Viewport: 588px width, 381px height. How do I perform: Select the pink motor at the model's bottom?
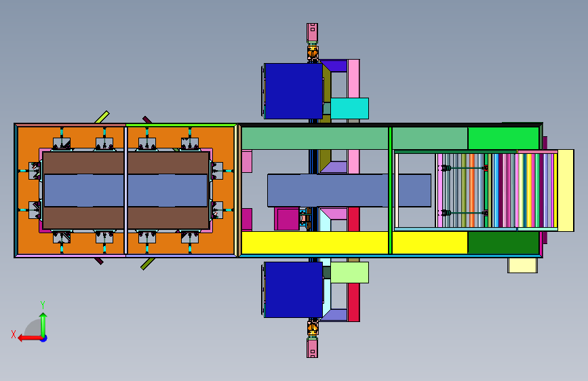pyautogui.click(x=312, y=348)
